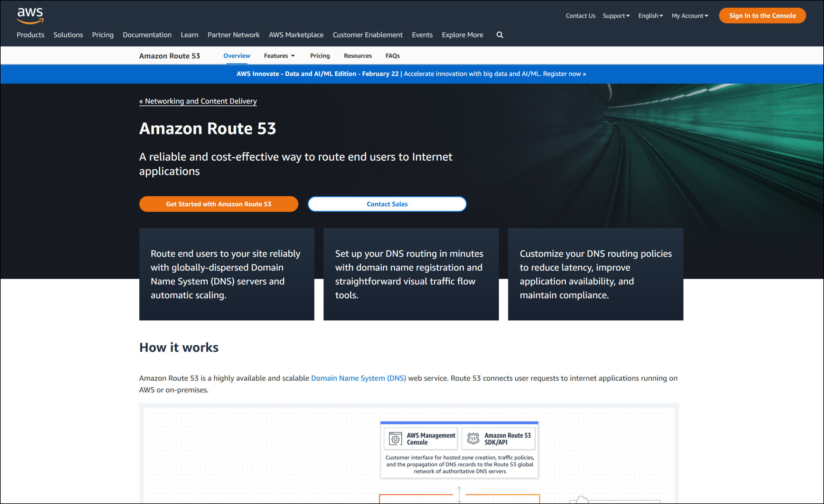Open the Networking and Content Delivery link
The height and width of the screenshot is (504, 824).
[x=198, y=101]
